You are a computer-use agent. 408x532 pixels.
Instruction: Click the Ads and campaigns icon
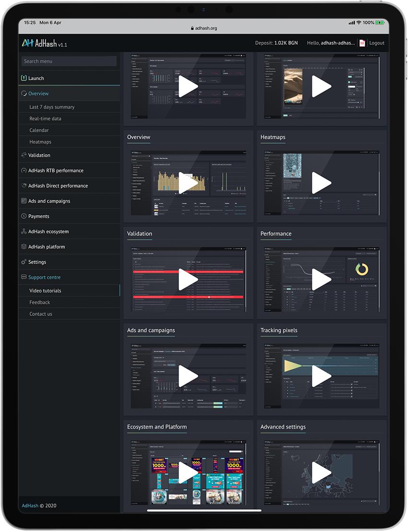(24, 201)
